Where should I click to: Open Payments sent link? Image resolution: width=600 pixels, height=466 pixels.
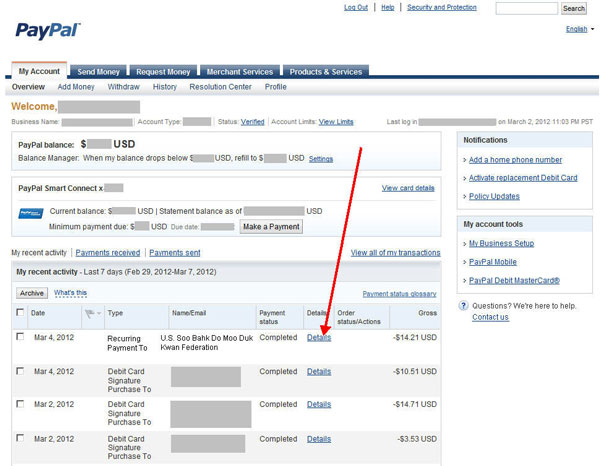pyautogui.click(x=175, y=253)
